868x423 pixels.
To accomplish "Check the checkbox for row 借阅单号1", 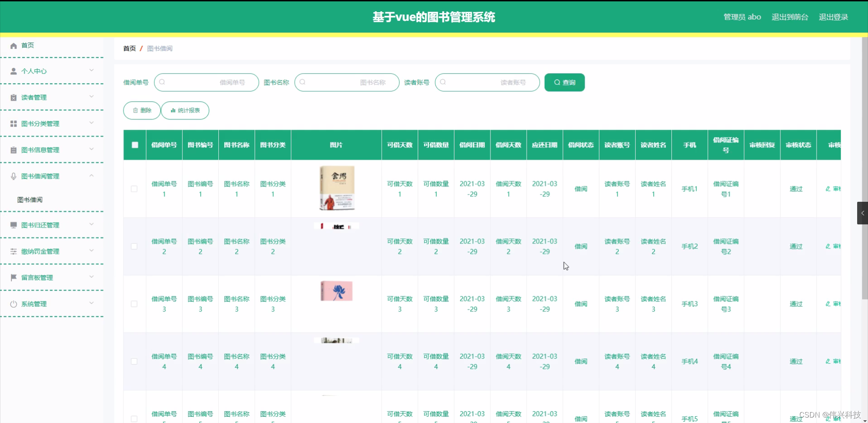I will pos(134,189).
